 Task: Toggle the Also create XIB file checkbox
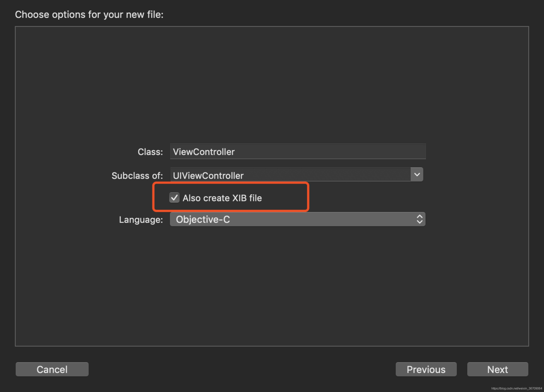tap(174, 198)
